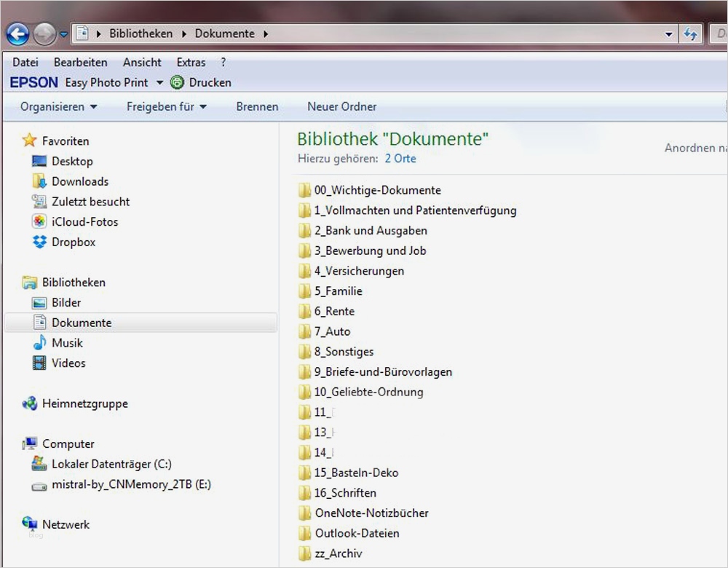Click the Back navigation arrow button

17,33
